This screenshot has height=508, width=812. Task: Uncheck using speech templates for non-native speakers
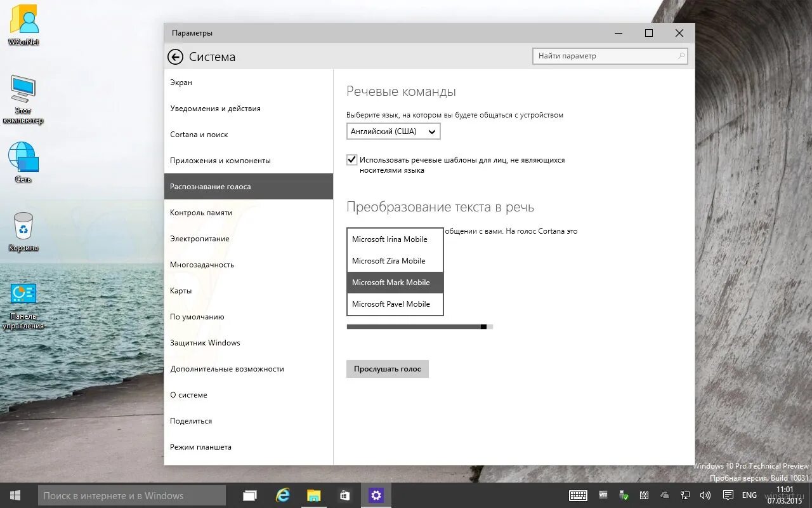click(351, 159)
